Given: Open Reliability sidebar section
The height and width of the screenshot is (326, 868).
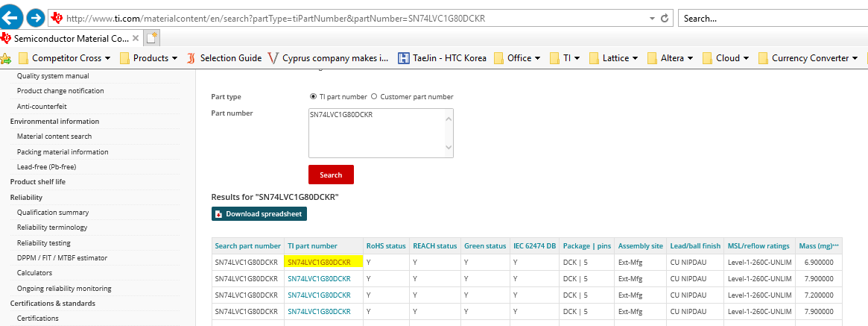Looking at the screenshot, I should 27,198.
